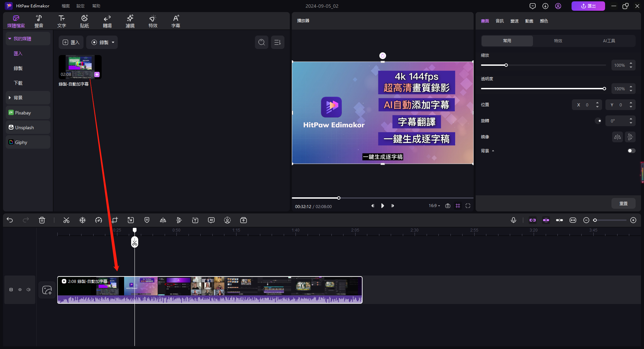This screenshot has width=644, height=349.
Task: Click the mirror flip icon in timeline toolbar
Action: tap(163, 220)
